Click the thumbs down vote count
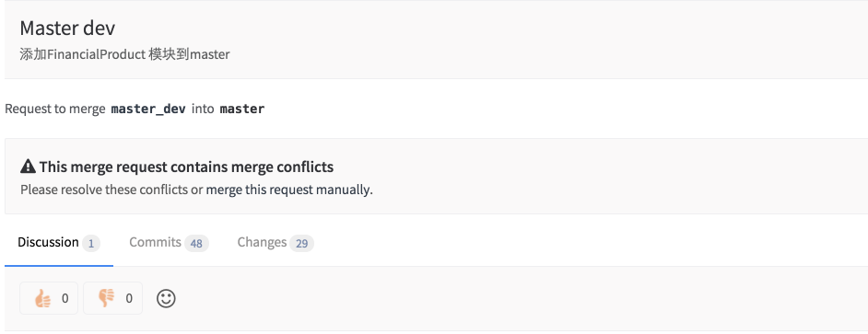The width and height of the screenshot is (868, 334). 129,299
